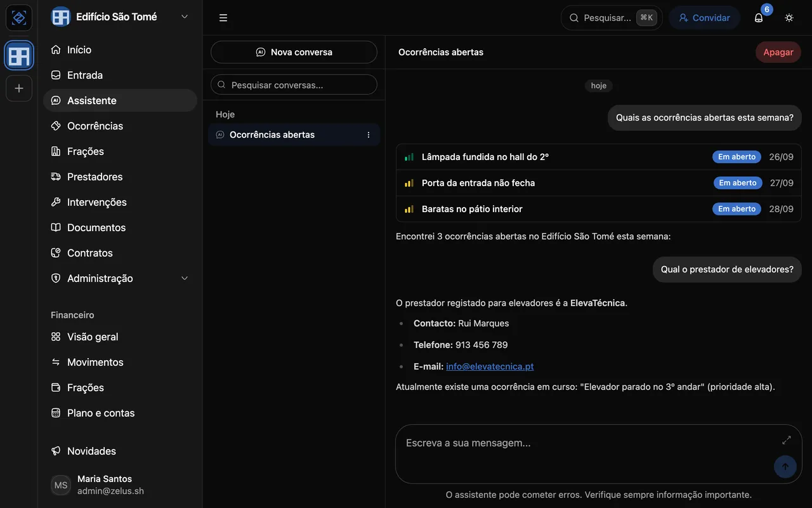812x508 pixels.
Task: Open Entrada inbox
Action: tap(120, 75)
